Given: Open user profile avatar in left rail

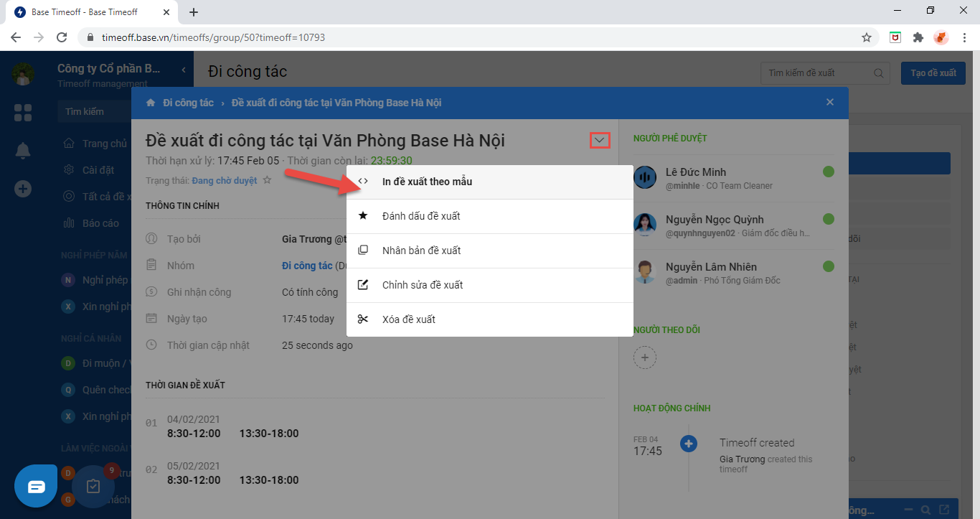Looking at the screenshot, I should pyautogui.click(x=23, y=73).
